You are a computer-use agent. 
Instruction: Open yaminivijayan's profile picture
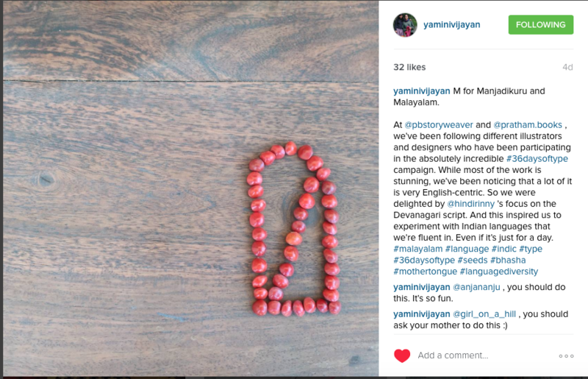pyautogui.click(x=405, y=25)
